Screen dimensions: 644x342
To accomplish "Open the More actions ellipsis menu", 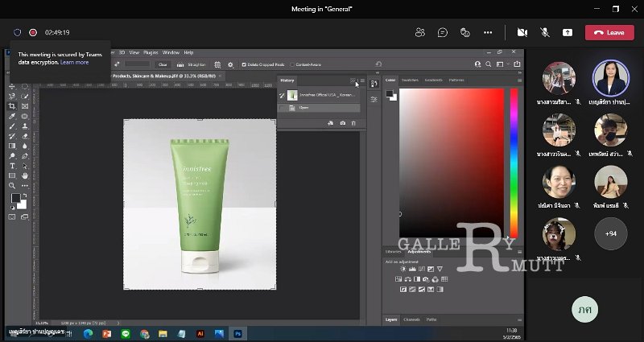I will 487,32.
